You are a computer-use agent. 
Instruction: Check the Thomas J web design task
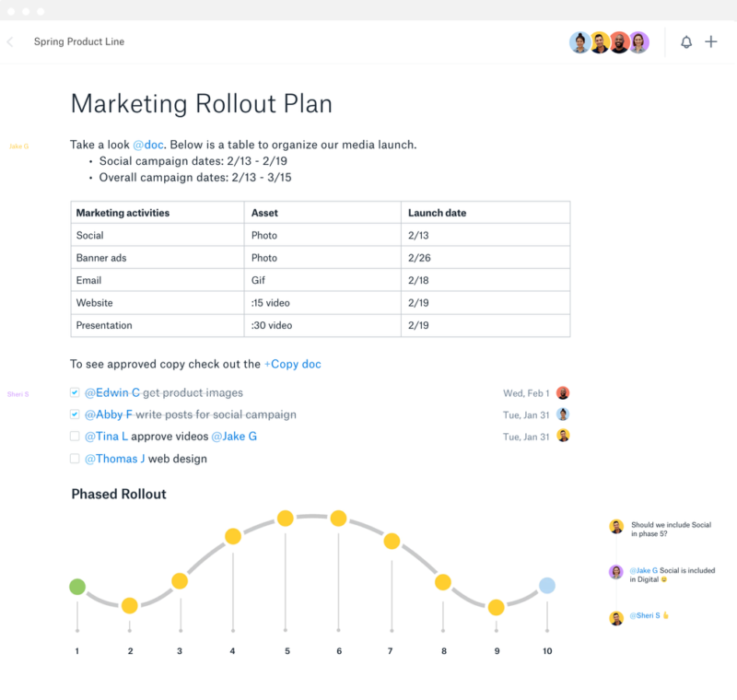[75, 459]
